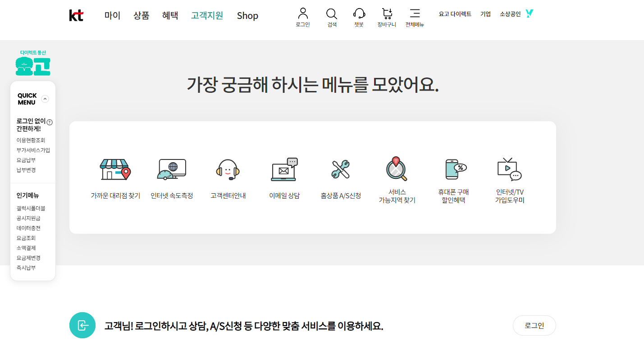Go to 소상공인 link
This screenshot has height=341, width=644.
510,14
